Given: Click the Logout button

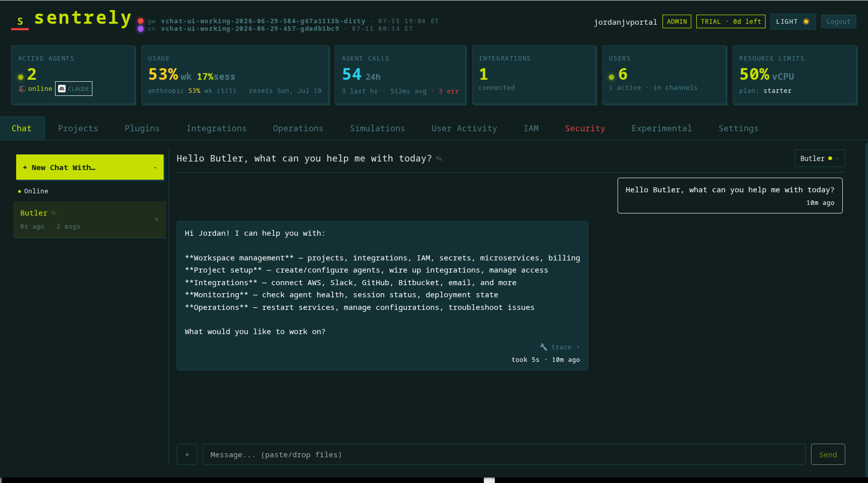Looking at the screenshot, I should (x=838, y=22).
